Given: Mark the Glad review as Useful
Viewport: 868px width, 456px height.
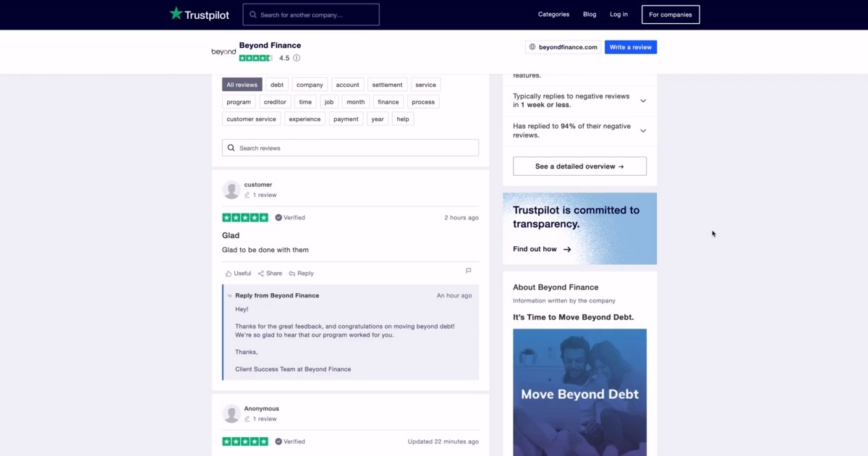Looking at the screenshot, I should tap(238, 274).
